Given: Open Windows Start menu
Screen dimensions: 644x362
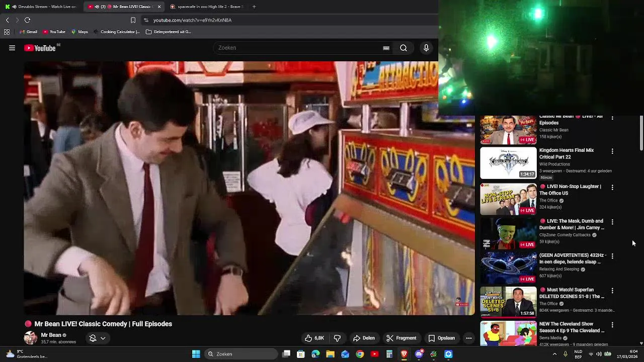Looking at the screenshot, I should [196, 354].
